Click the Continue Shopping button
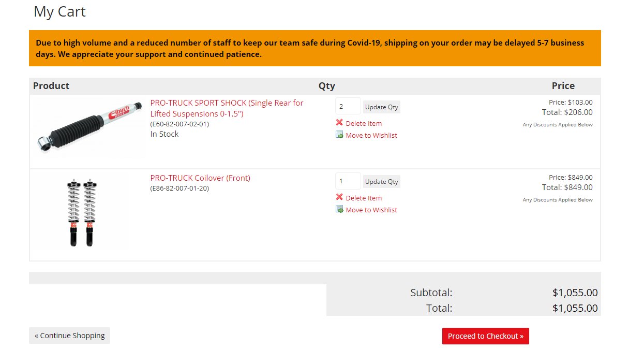Image resolution: width=644 pixels, height=348 pixels. (x=70, y=336)
